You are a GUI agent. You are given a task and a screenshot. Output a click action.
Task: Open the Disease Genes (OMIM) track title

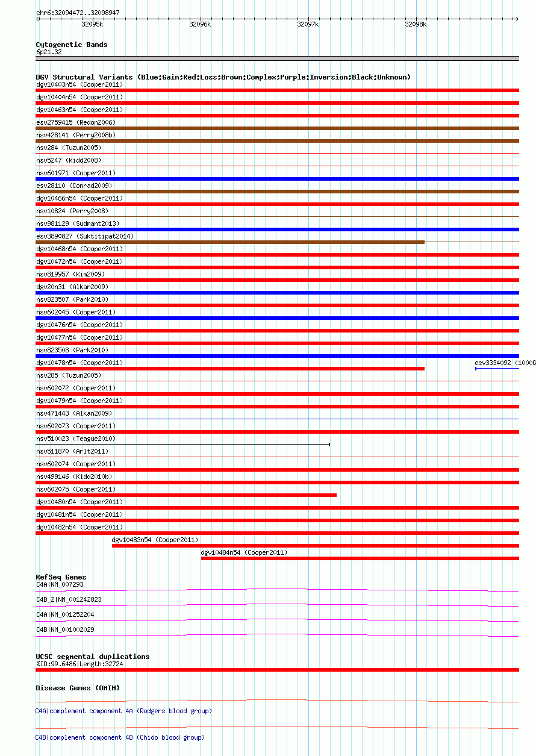(78, 688)
